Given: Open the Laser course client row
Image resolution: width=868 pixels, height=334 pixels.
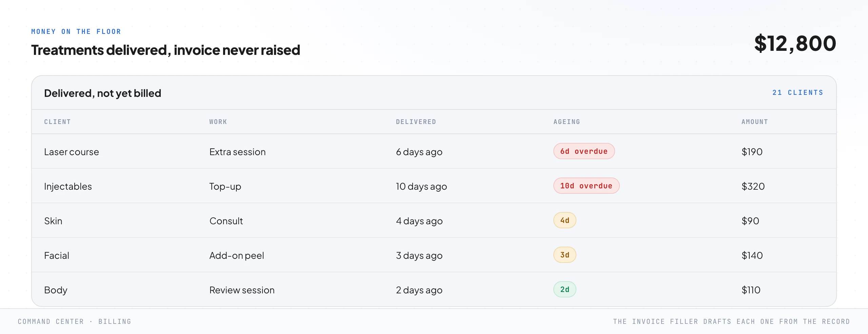Looking at the screenshot, I should [x=434, y=151].
